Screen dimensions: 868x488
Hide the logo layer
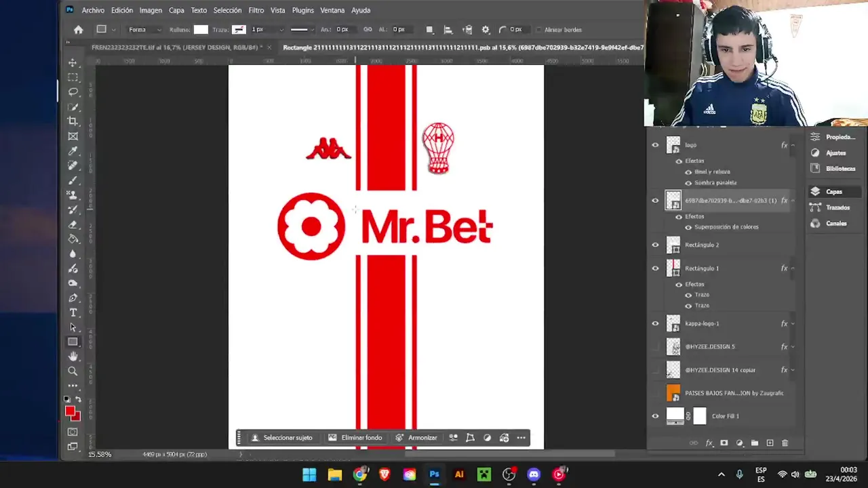tap(655, 144)
